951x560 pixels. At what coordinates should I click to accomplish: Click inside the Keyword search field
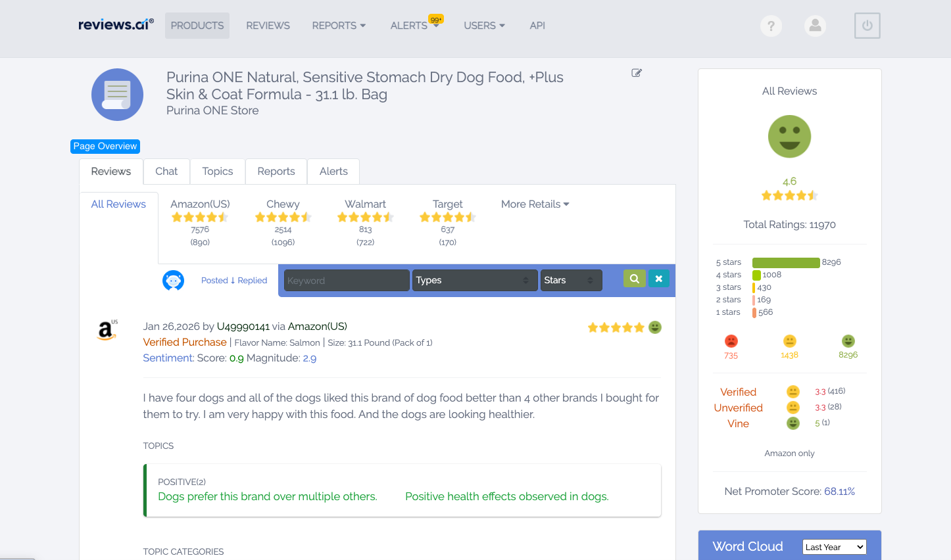click(347, 280)
